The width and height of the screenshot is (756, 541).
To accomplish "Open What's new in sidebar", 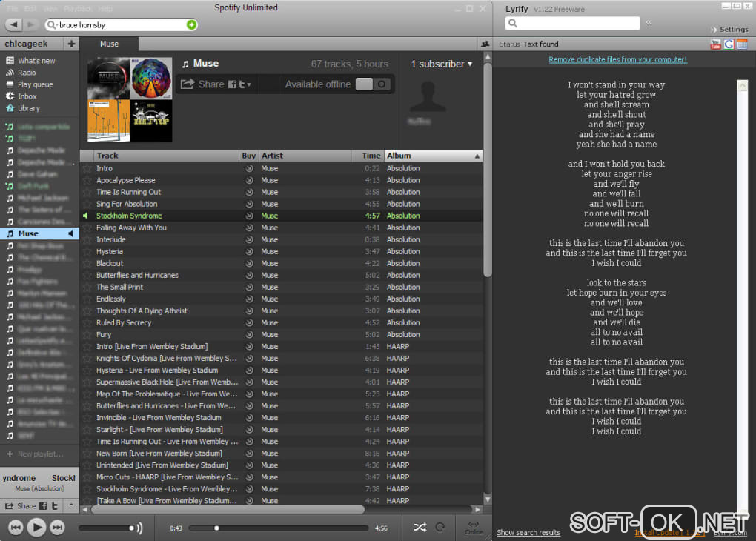I will coord(36,61).
